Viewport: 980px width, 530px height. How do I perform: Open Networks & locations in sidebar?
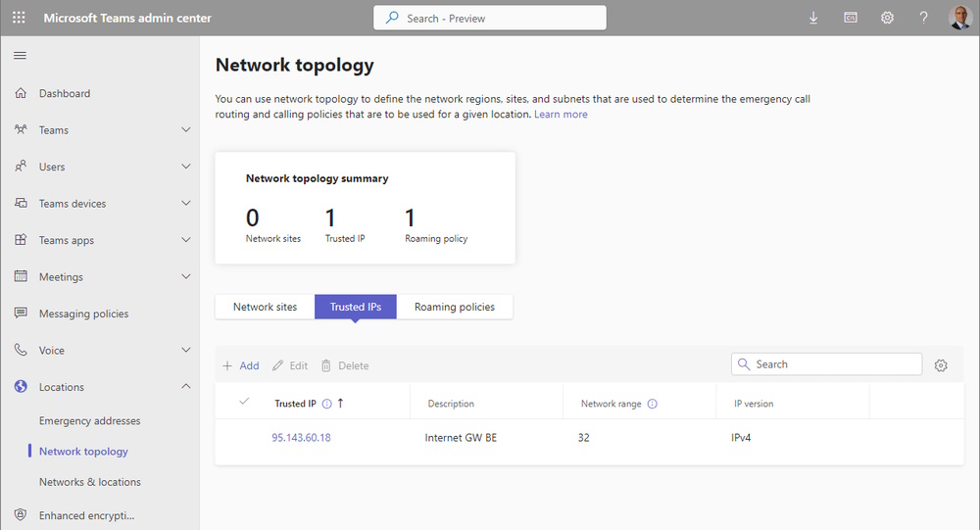pos(90,482)
